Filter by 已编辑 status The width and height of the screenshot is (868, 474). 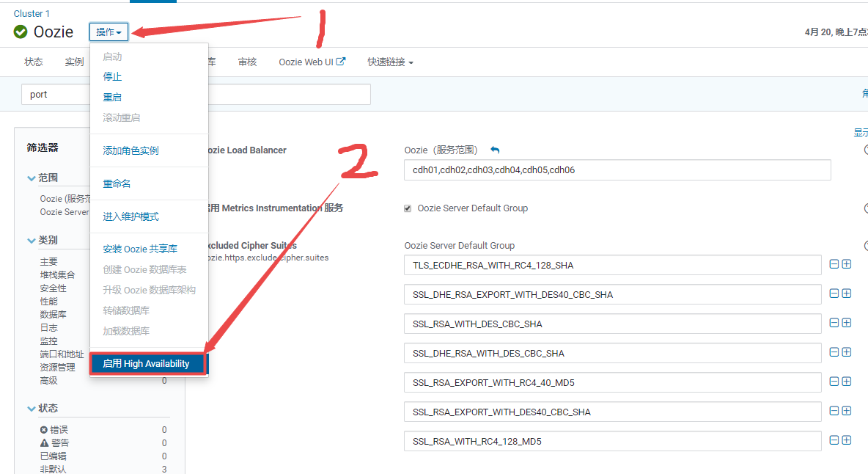(53, 456)
